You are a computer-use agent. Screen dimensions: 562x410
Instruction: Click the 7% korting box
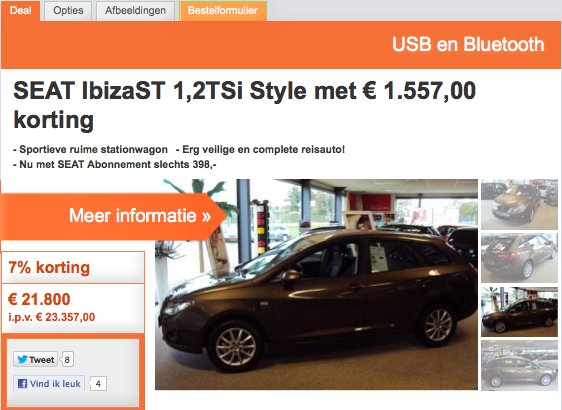click(73, 267)
